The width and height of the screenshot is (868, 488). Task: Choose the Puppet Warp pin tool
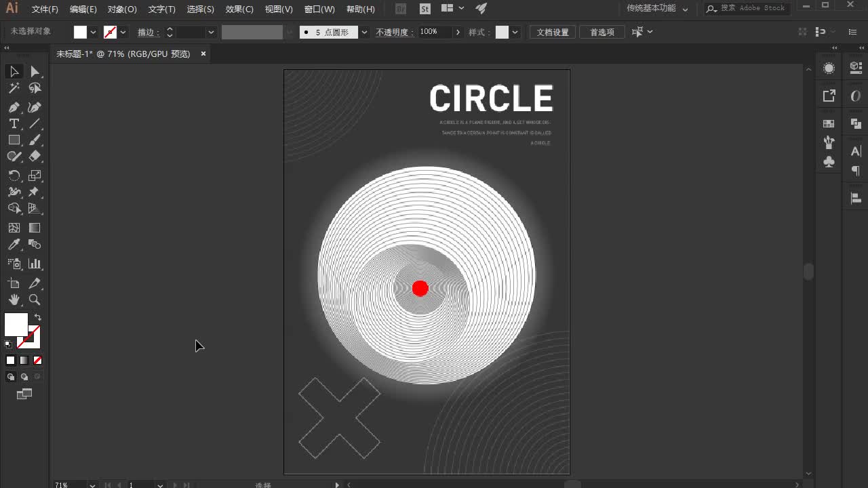point(35,192)
